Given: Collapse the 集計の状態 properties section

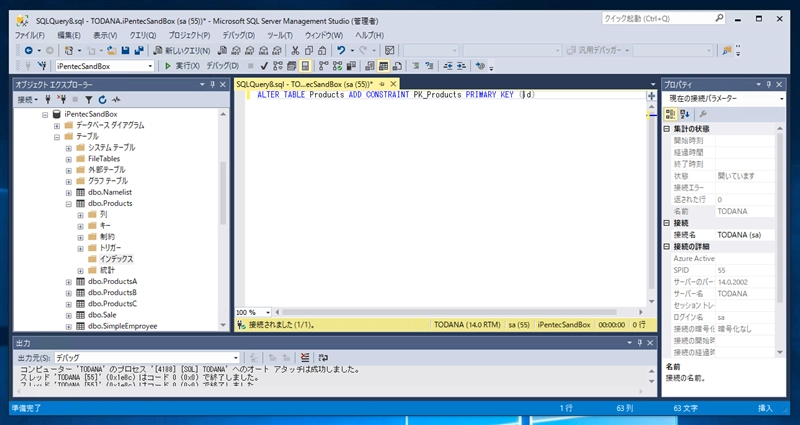Looking at the screenshot, I should 667,129.
